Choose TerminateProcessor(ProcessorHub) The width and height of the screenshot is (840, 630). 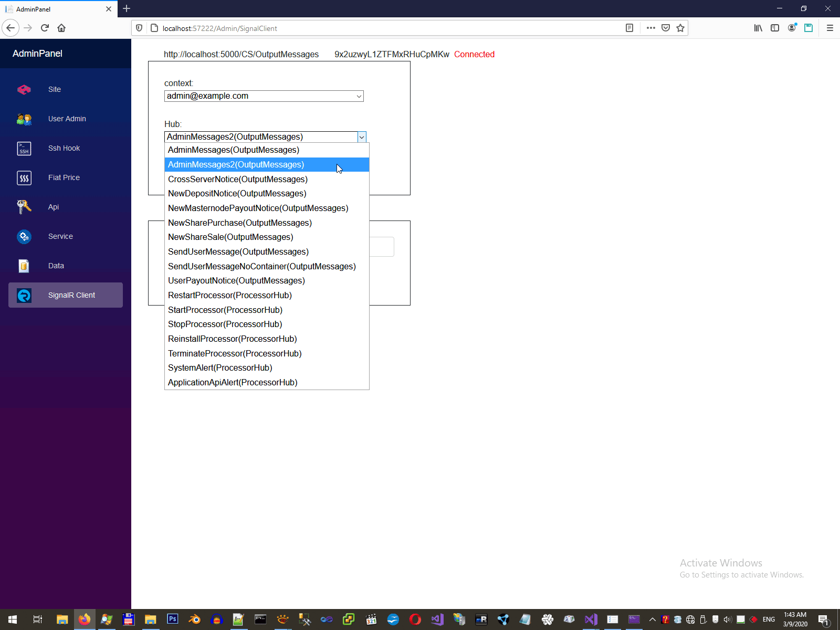point(267,353)
